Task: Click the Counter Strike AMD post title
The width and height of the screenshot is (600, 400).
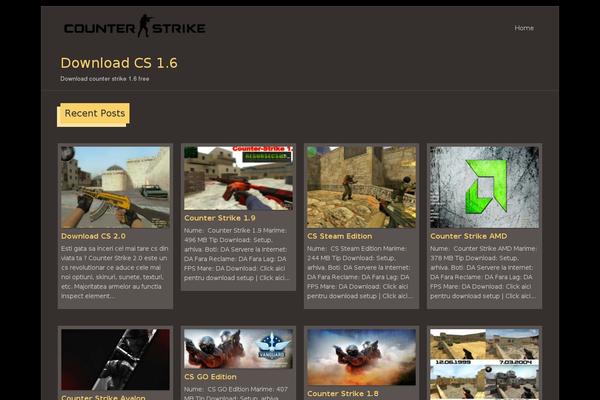Action: [469, 236]
